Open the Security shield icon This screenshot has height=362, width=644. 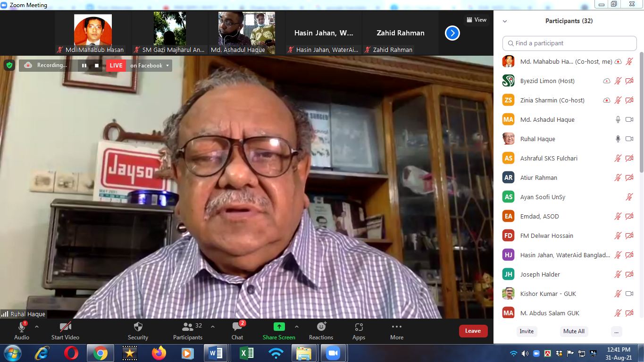(138, 327)
